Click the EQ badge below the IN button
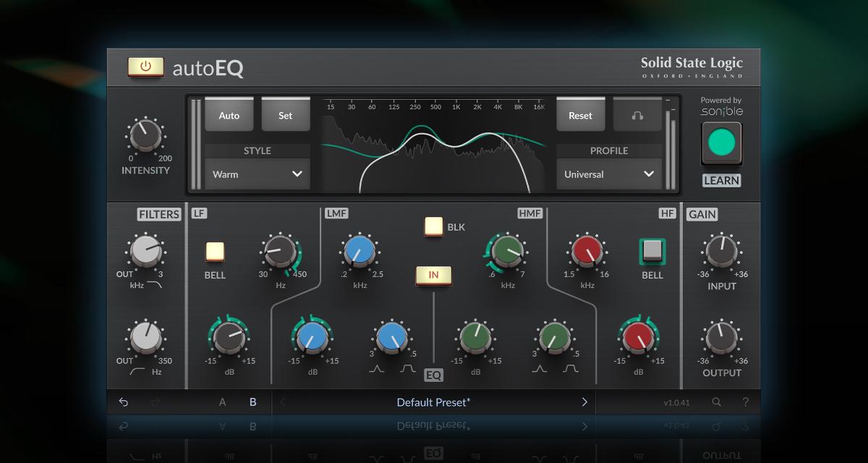 tap(434, 375)
